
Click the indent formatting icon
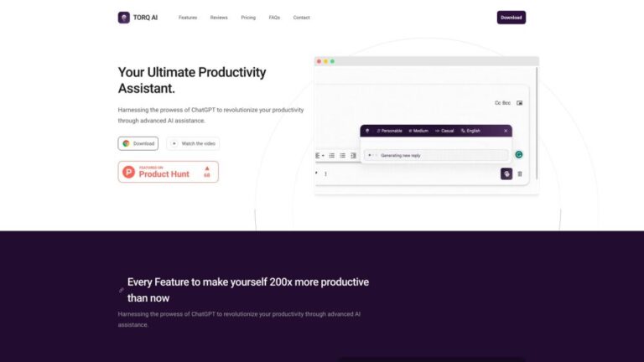pos(353,156)
